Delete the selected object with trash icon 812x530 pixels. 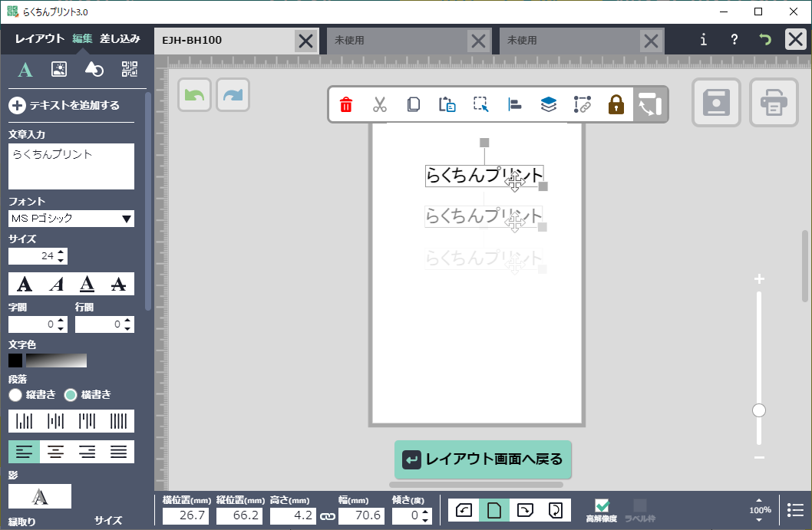[x=346, y=104]
